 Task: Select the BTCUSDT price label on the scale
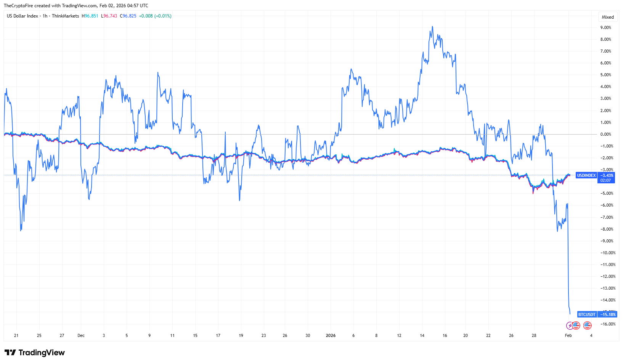pyautogui.click(x=586, y=314)
